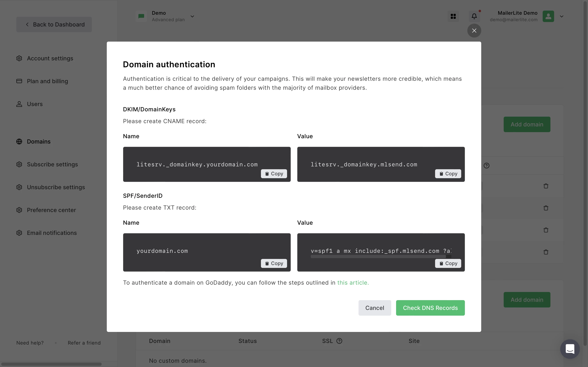Copy the SPF TXT record value

point(448,263)
